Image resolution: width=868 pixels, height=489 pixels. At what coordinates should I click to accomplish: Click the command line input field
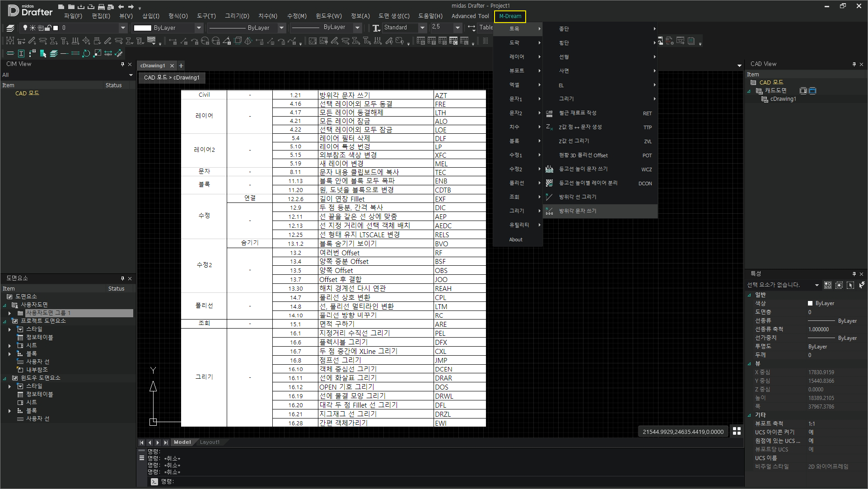click(x=452, y=482)
